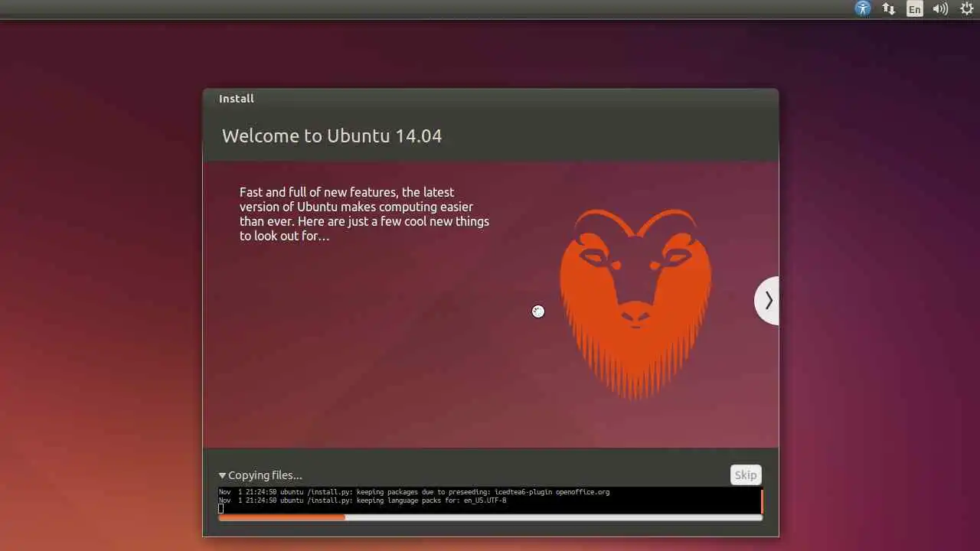Click the install log terminal output
The image size is (980, 551).
tap(489, 500)
